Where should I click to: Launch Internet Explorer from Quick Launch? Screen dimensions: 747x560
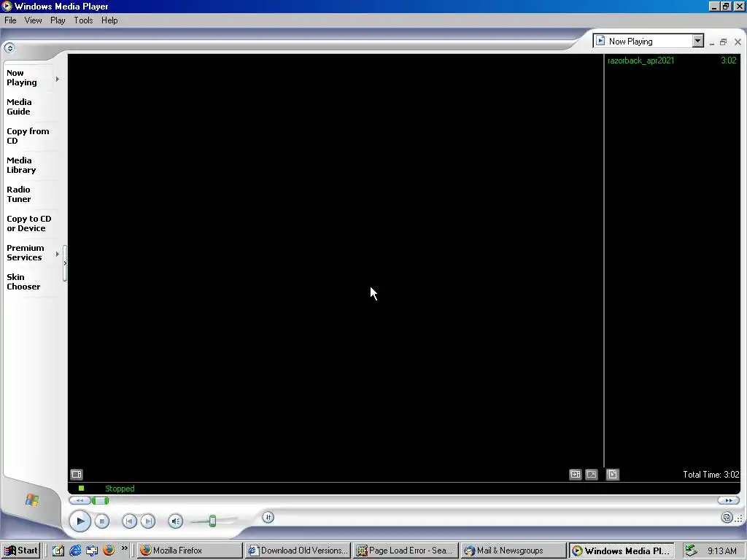coord(75,551)
